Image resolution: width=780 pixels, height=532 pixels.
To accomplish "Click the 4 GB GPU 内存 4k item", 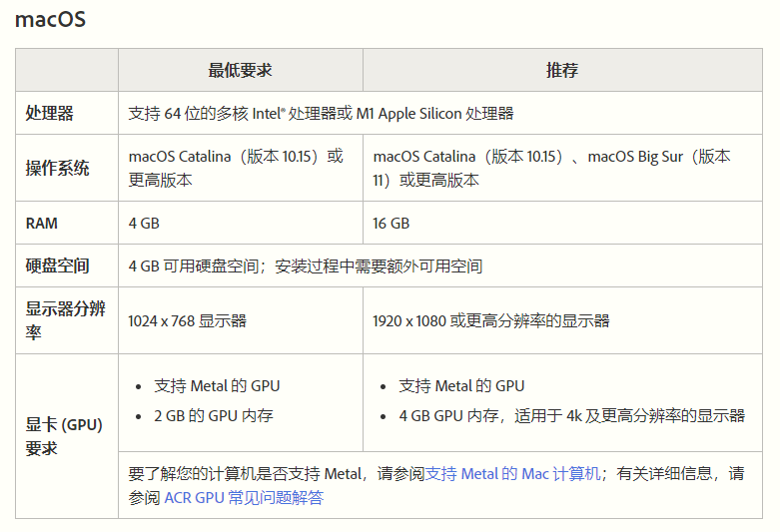I will point(571,415).
